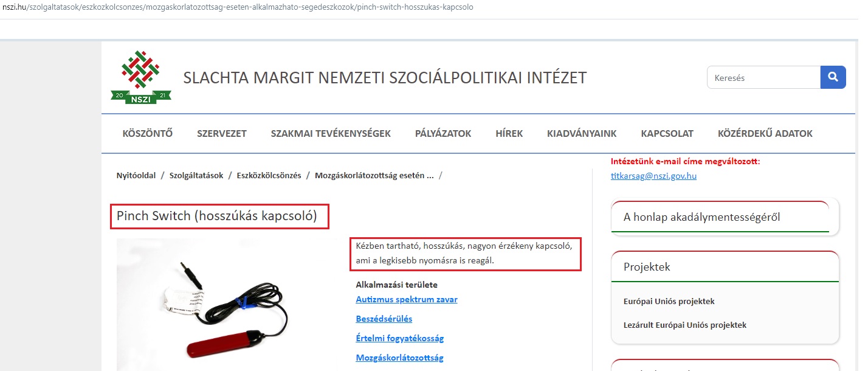
Task: Click the browser address bar URL
Action: tap(238, 7)
